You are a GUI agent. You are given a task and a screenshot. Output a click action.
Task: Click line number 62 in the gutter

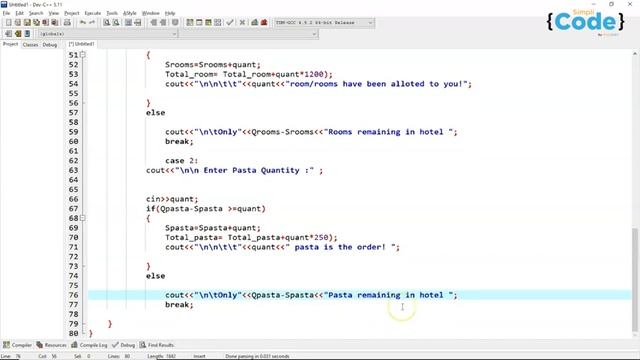(x=73, y=160)
